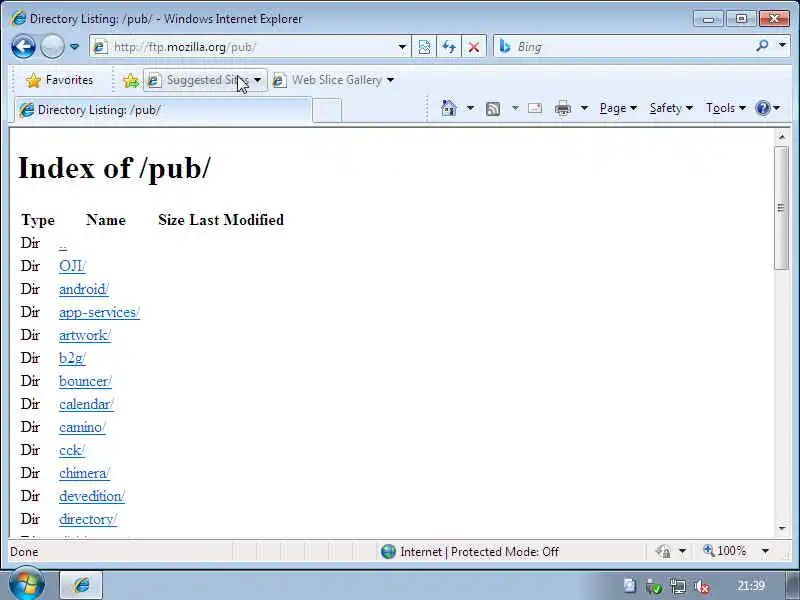This screenshot has width=800, height=600.
Task: Click the Add to Favorites Bar icon
Action: tap(131, 80)
